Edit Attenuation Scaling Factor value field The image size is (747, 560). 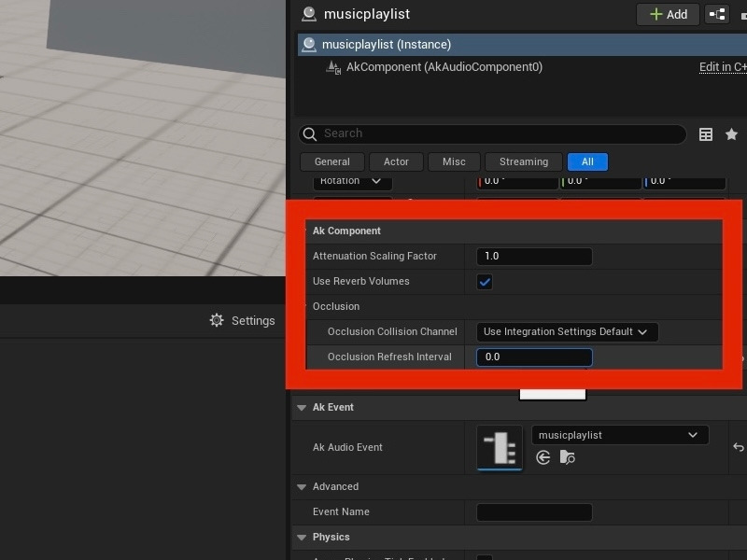click(534, 256)
